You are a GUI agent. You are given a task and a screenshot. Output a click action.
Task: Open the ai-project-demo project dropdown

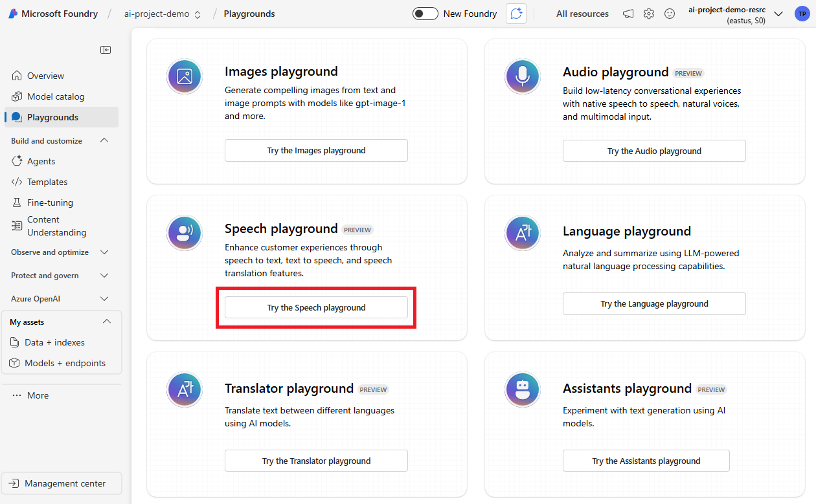click(163, 14)
